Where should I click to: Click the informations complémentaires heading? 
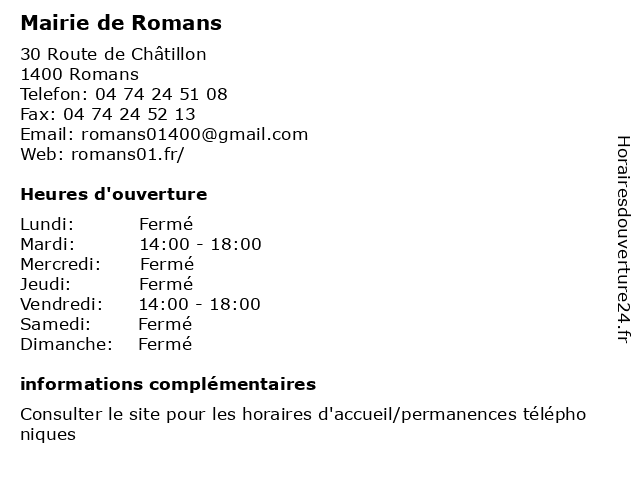(168, 384)
